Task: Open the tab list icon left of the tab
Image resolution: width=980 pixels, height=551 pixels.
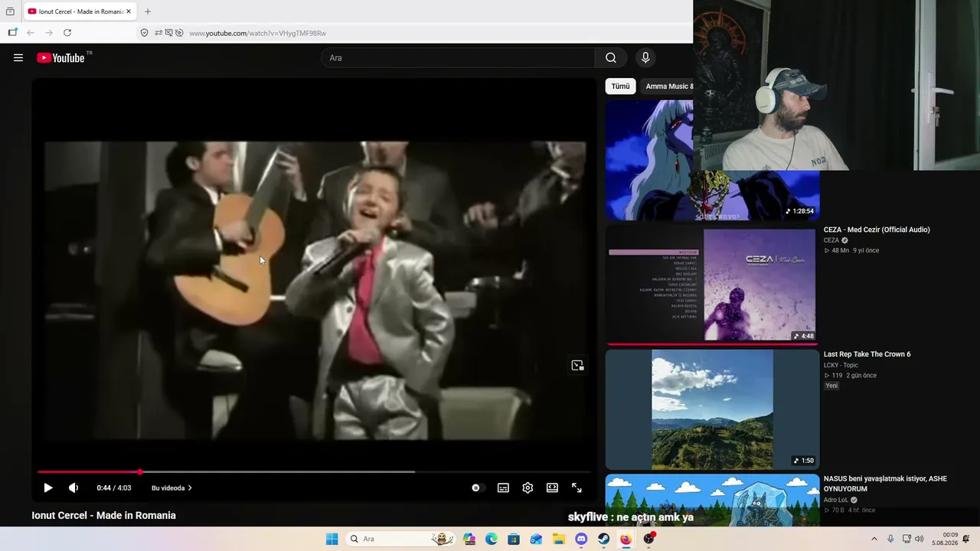Action: click(10, 11)
